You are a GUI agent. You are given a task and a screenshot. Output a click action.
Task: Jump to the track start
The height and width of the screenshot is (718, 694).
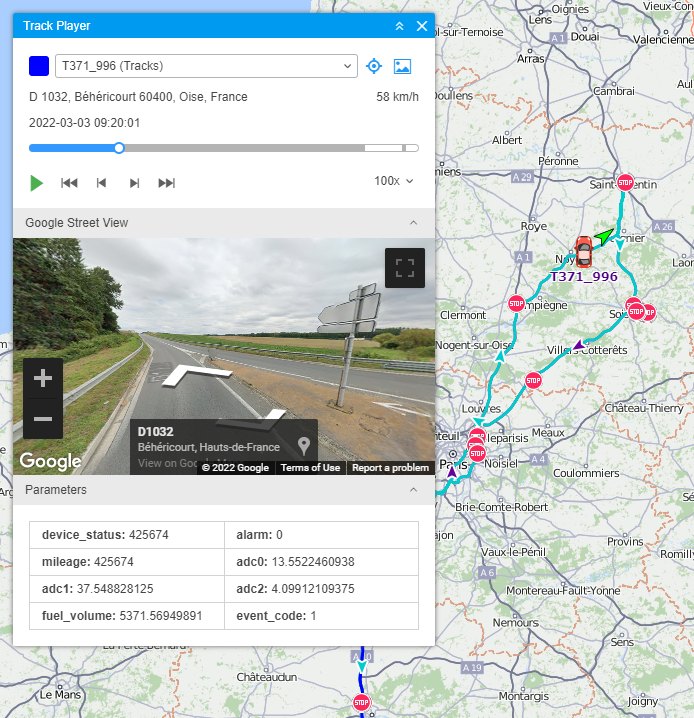69,183
